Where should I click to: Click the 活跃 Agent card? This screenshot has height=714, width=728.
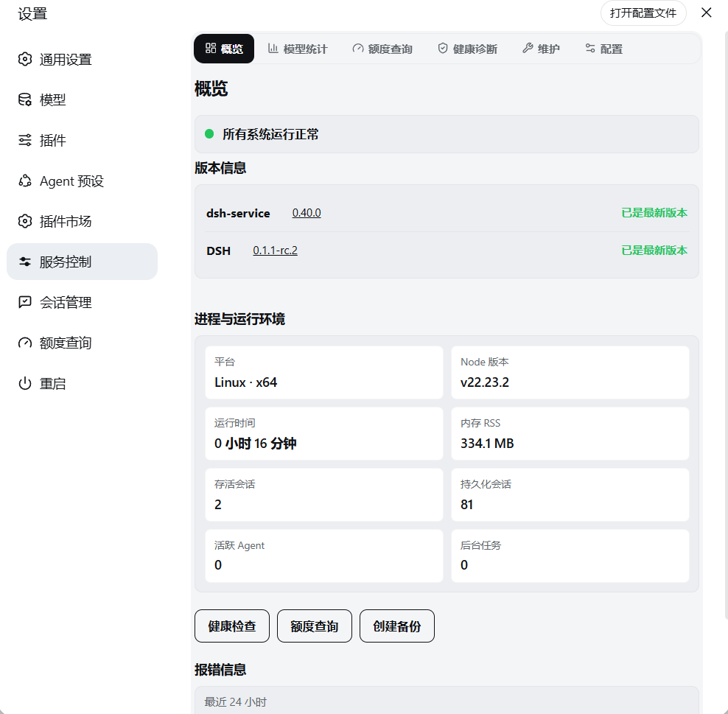click(324, 556)
